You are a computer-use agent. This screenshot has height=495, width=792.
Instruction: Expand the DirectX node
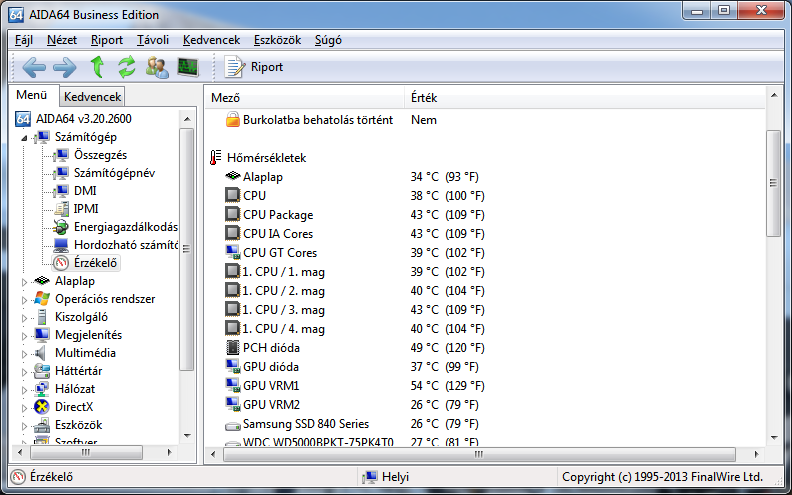pos(24,408)
